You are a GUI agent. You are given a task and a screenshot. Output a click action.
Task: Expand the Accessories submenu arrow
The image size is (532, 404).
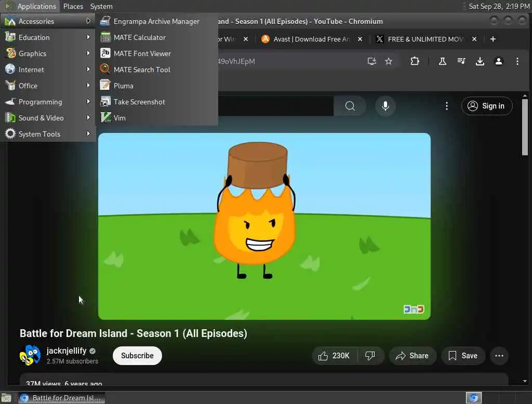click(88, 21)
